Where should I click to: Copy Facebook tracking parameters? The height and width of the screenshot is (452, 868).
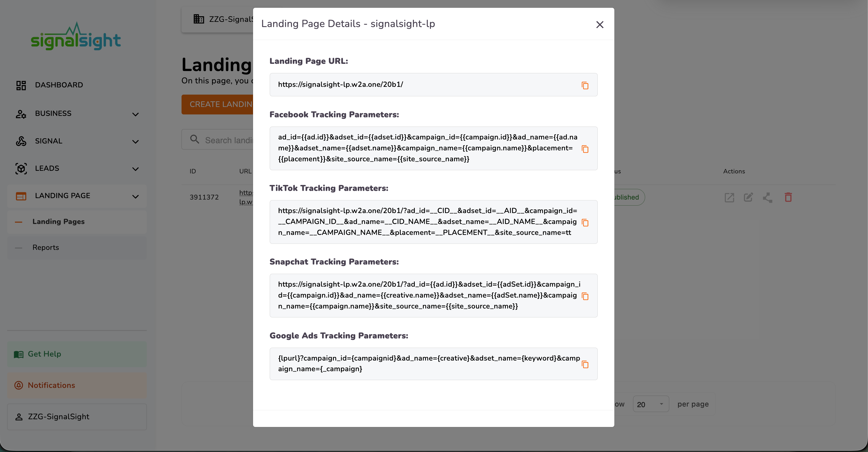pyautogui.click(x=585, y=149)
